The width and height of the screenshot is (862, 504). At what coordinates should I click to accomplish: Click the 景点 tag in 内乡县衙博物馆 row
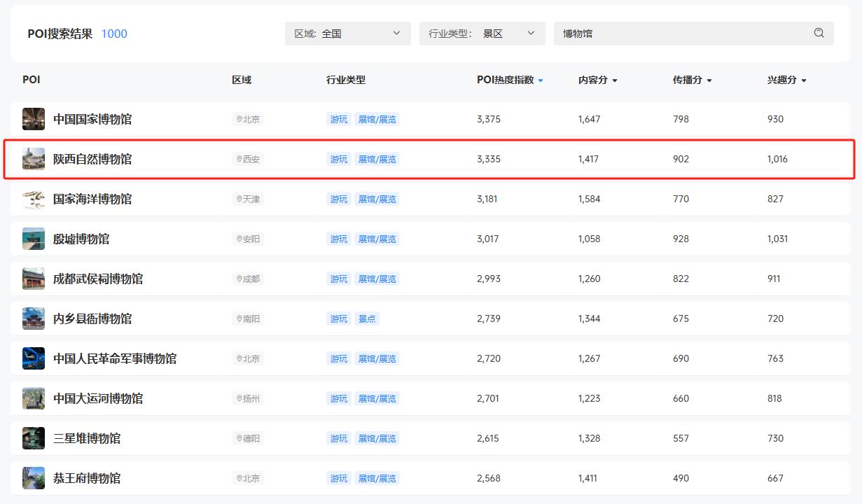(x=367, y=318)
